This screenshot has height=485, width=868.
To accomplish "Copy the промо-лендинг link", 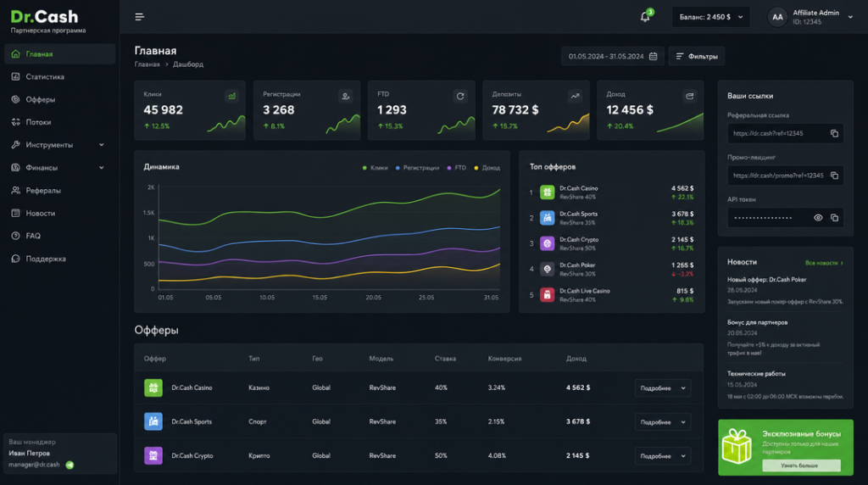I will pyautogui.click(x=834, y=176).
